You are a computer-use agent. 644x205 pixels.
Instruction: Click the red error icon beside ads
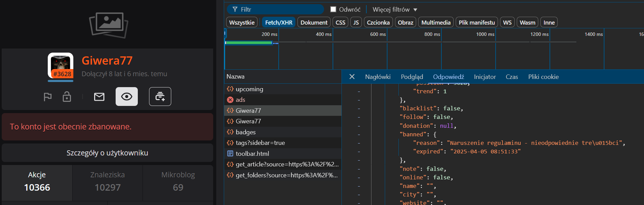click(x=230, y=100)
